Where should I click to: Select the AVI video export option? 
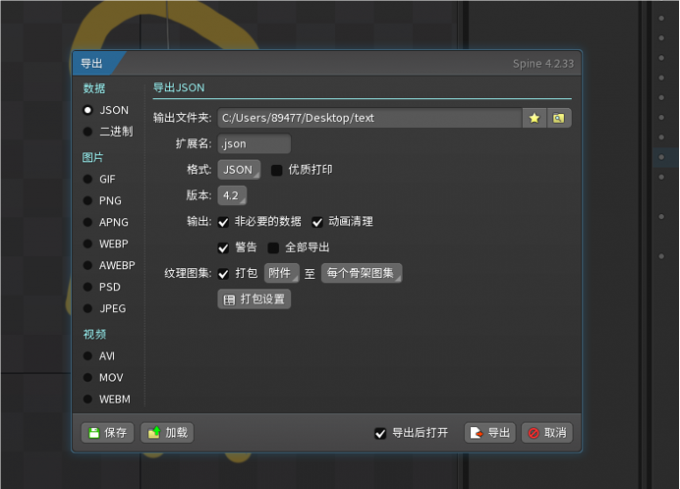coord(88,356)
